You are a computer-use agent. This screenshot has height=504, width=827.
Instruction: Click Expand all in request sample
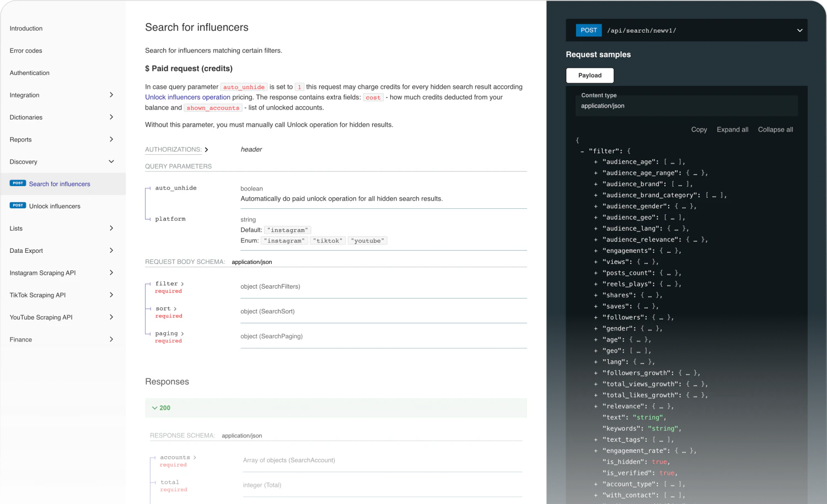click(732, 129)
